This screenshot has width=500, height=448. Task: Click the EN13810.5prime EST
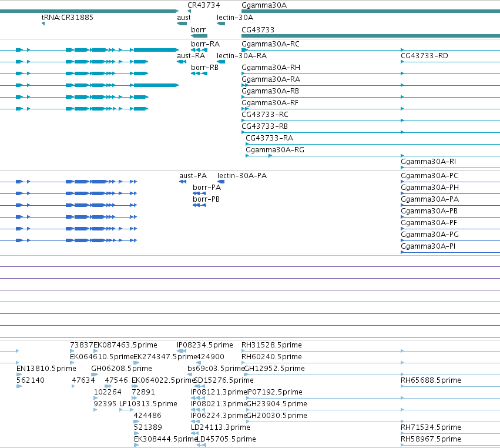19,375
